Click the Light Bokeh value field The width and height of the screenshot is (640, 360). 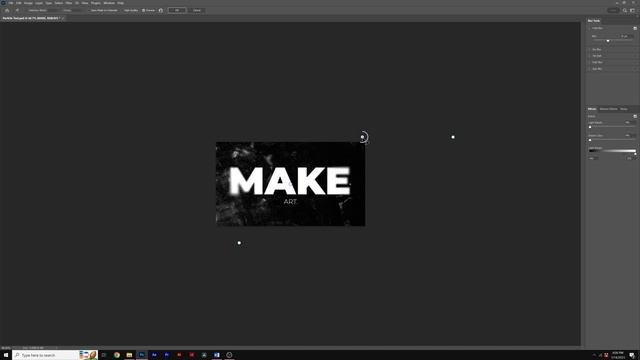pyautogui.click(x=630, y=122)
